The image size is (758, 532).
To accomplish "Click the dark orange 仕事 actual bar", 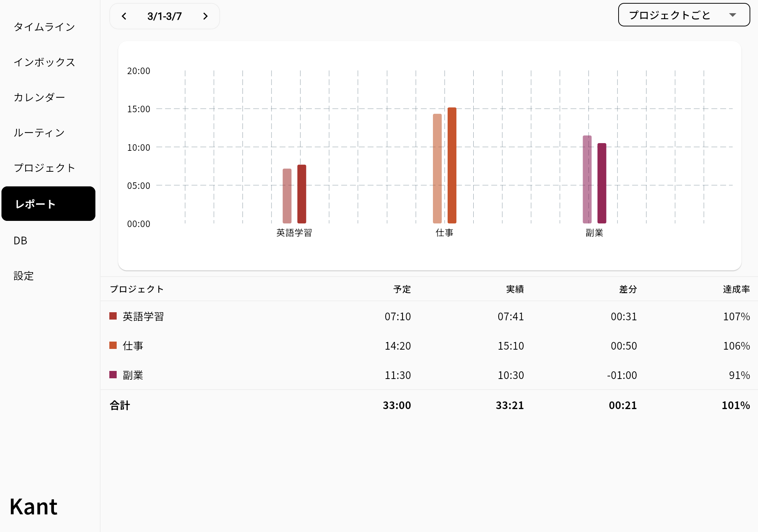I will tap(452, 165).
